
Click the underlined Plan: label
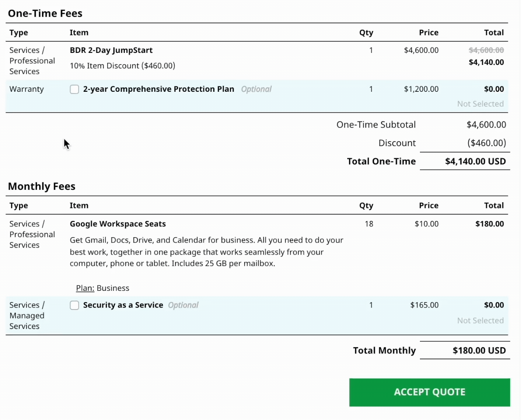coord(85,288)
